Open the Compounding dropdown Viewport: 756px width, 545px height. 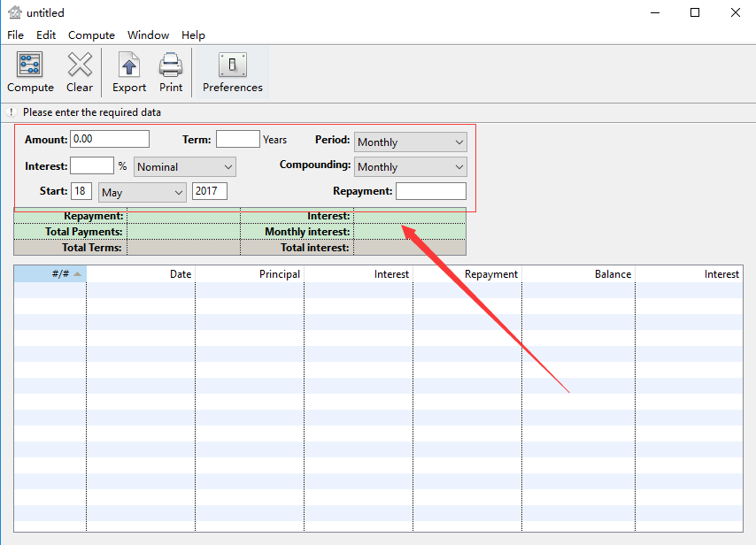[410, 166]
